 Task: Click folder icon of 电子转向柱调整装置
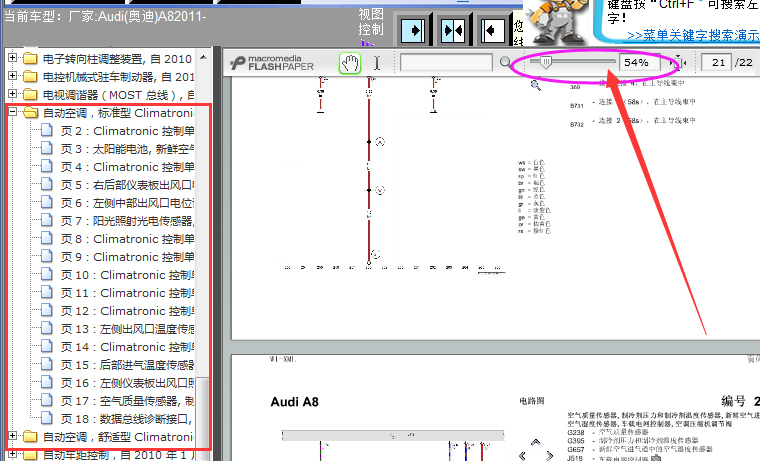pyautogui.click(x=30, y=58)
